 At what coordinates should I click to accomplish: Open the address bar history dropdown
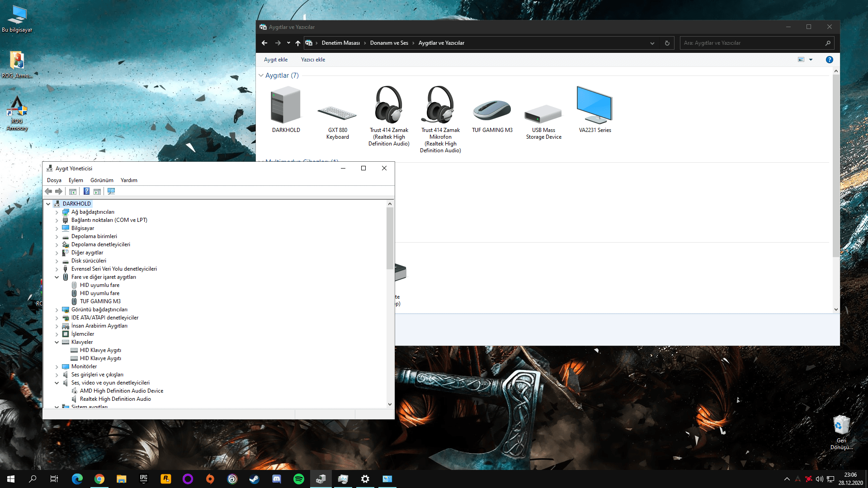pyautogui.click(x=652, y=43)
